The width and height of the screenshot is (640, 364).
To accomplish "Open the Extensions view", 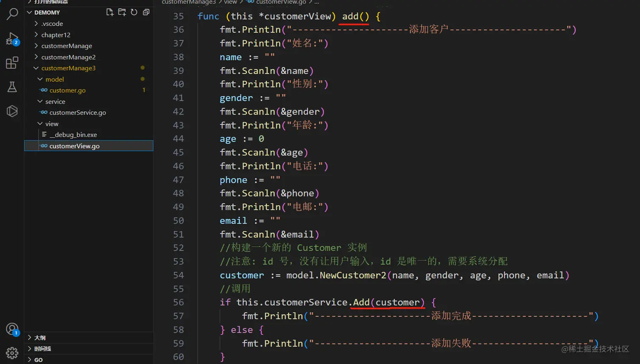I will [12, 63].
